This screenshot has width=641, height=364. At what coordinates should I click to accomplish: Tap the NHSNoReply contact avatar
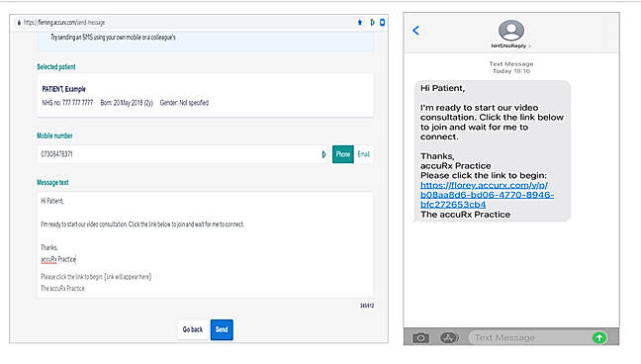(511, 31)
